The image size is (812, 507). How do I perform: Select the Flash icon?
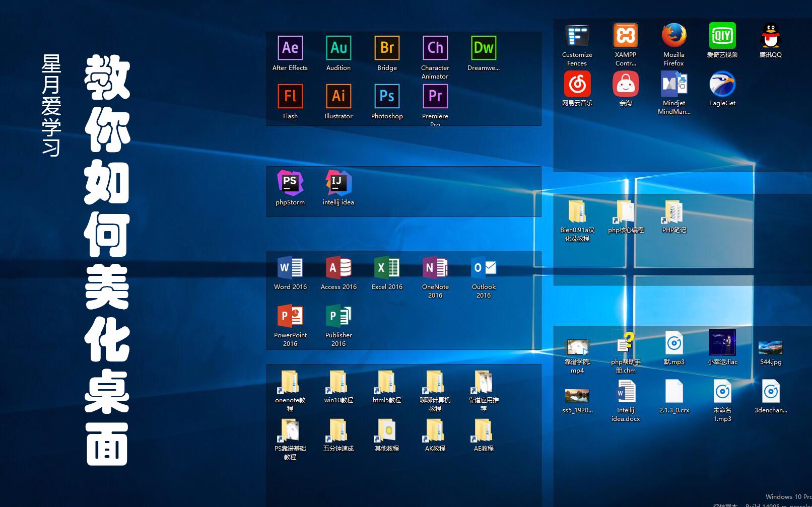click(290, 96)
